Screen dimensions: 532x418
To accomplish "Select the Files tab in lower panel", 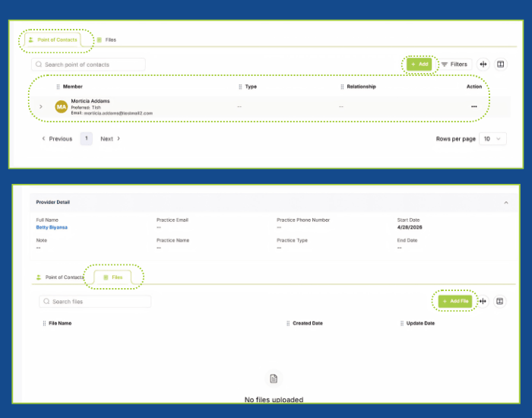I will (x=112, y=277).
